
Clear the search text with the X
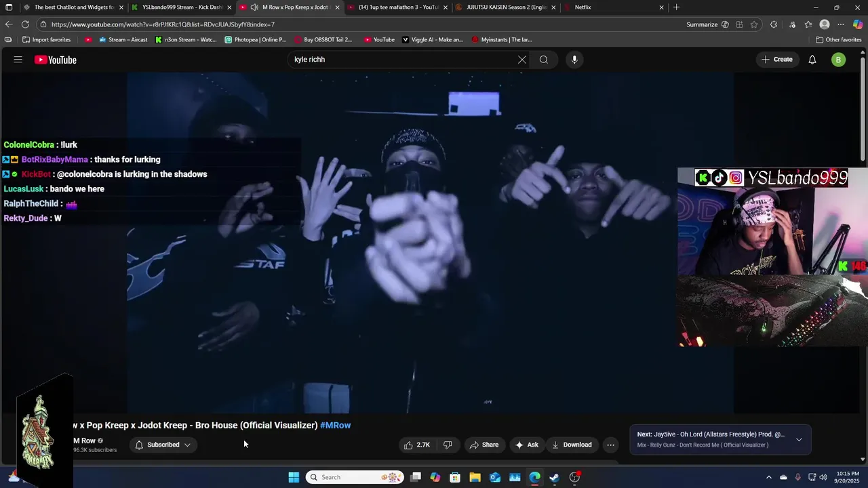tap(522, 60)
